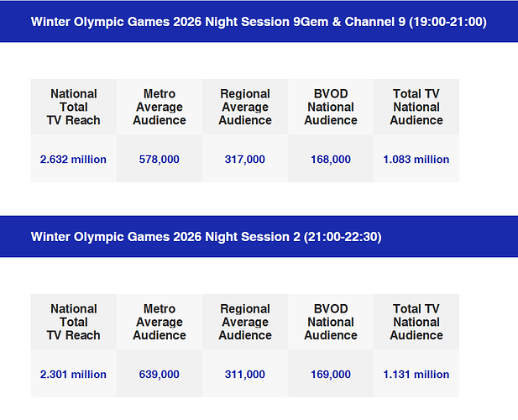Click Regional Average Audience header above 317,000
This screenshot has width=518, height=420.
click(245, 107)
